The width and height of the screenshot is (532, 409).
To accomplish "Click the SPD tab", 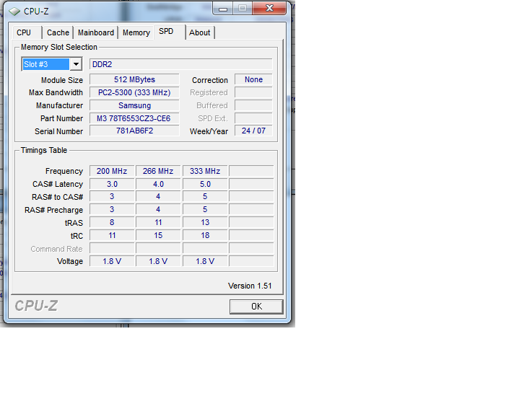I will 166,31.
